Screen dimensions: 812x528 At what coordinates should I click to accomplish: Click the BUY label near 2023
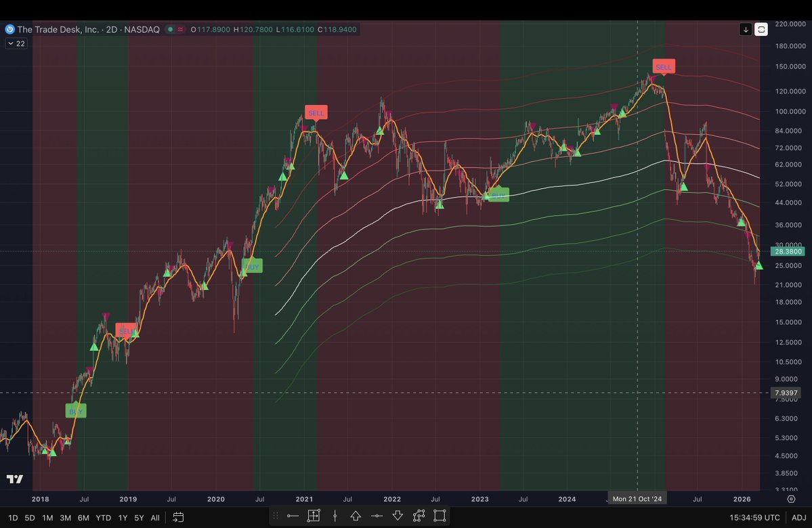pyautogui.click(x=498, y=195)
